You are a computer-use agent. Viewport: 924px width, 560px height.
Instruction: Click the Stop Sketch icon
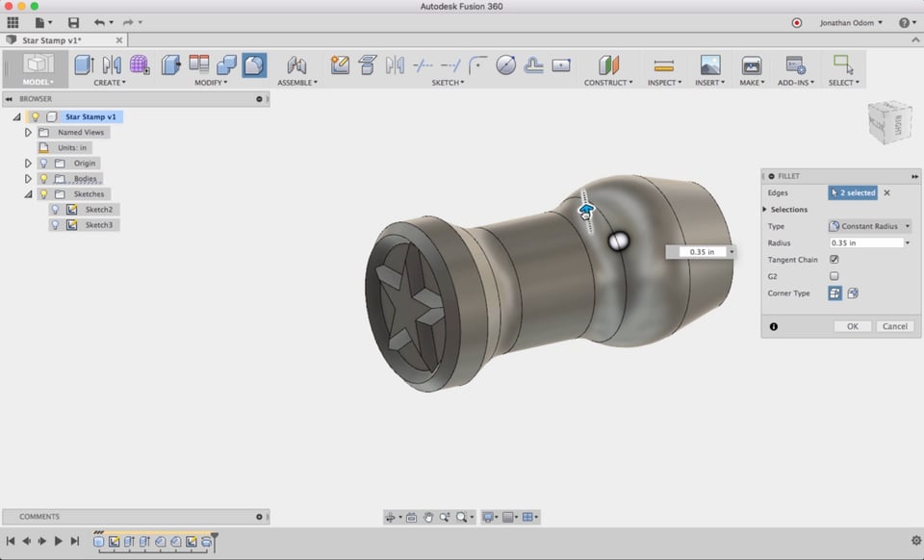[x=533, y=64]
